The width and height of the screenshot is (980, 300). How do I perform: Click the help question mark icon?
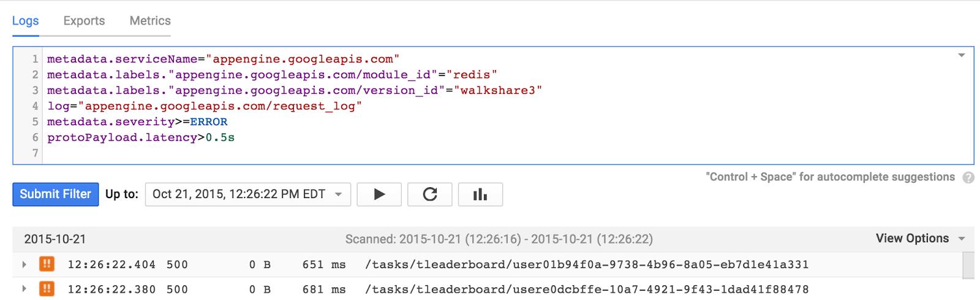click(x=968, y=177)
